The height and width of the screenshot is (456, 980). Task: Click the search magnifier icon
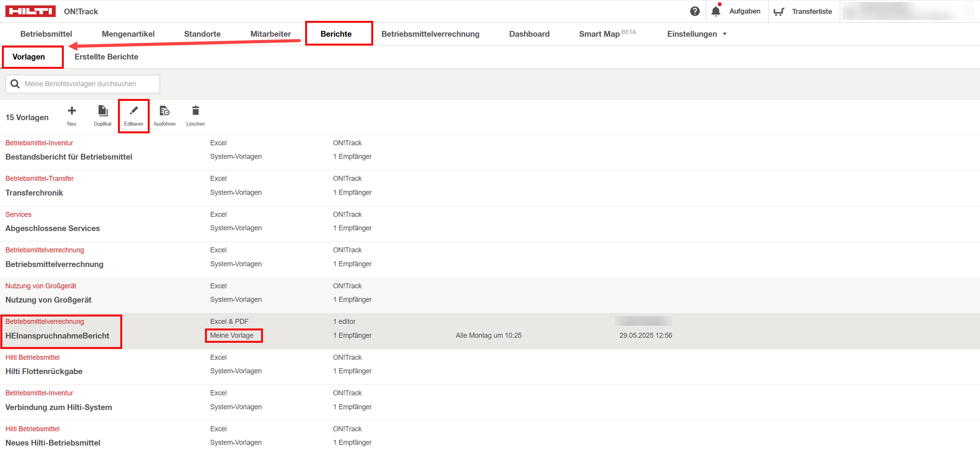coord(15,84)
